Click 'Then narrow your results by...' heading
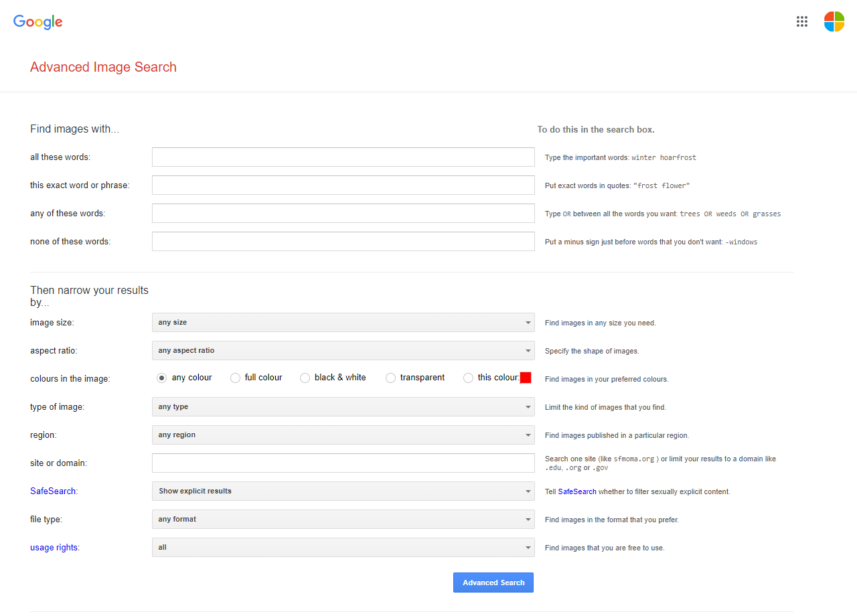Viewport: 857px width, 616px height. 89,296
